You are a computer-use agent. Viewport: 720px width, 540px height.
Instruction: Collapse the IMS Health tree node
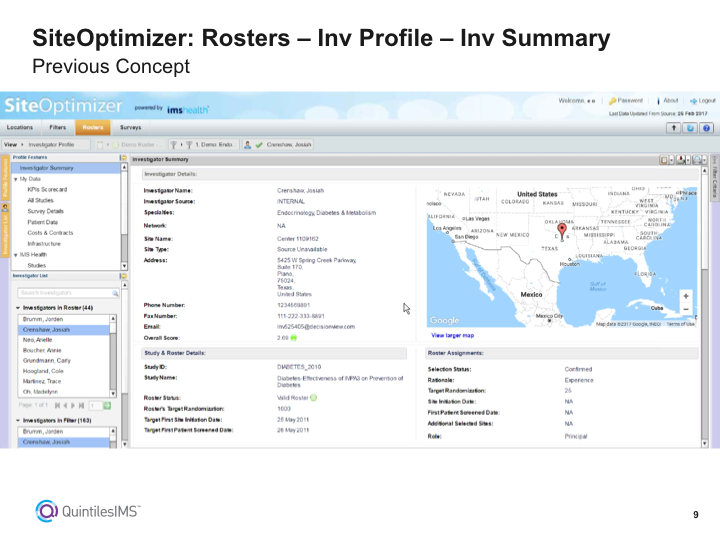[16, 255]
